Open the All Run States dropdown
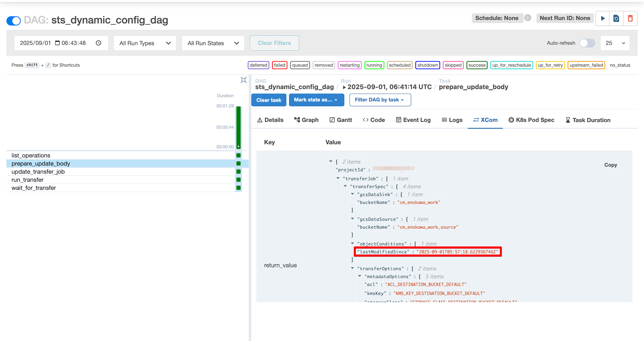Viewport: 644px width, 341px height. tap(213, 43)
